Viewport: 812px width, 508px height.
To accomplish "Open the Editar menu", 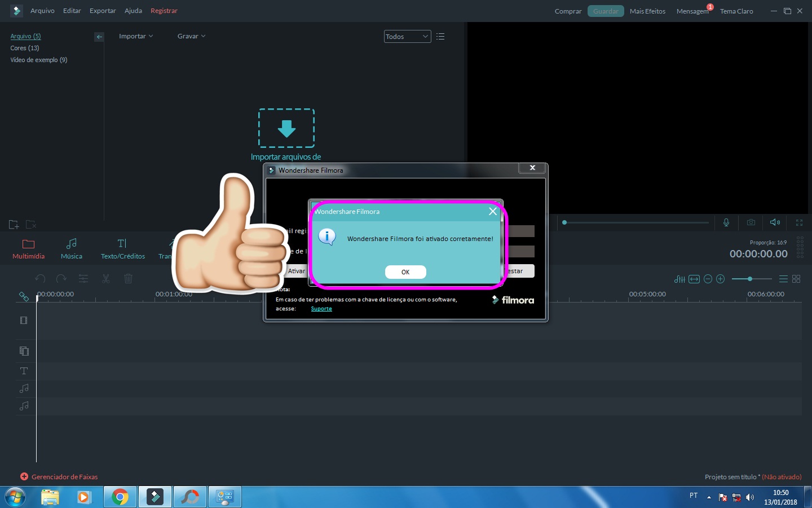I will pyautogui.click(x=72, y=11).
